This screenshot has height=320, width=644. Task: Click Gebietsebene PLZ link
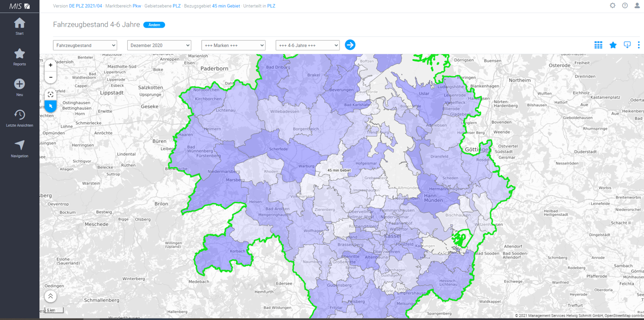click(177, 6)
